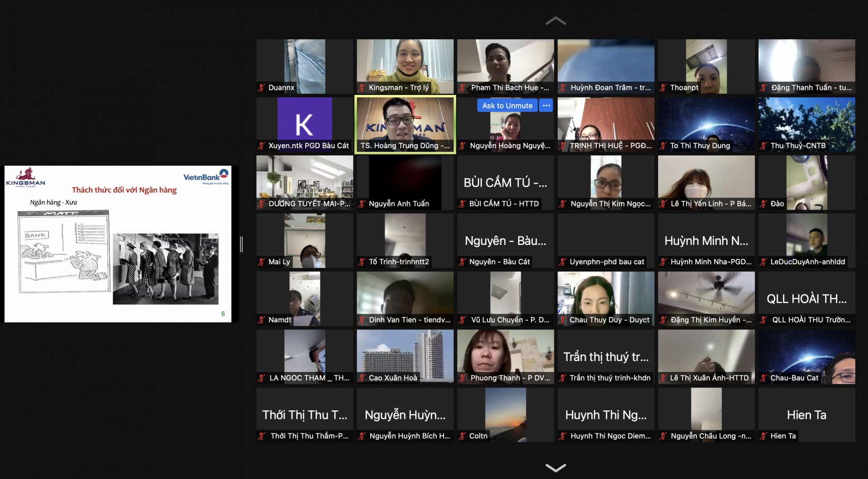Click the muted mic icon for Namdt
The width and height of the screenshot is (868, 479).
click(261, 320)
